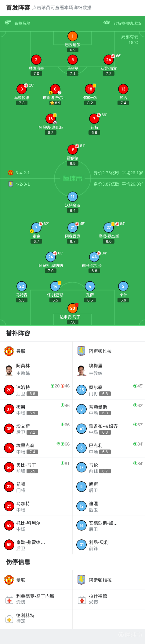The image size is (145, 644).
Task: Tap 霍伊伦 number 9 player icon
Action: pos(72,150)
